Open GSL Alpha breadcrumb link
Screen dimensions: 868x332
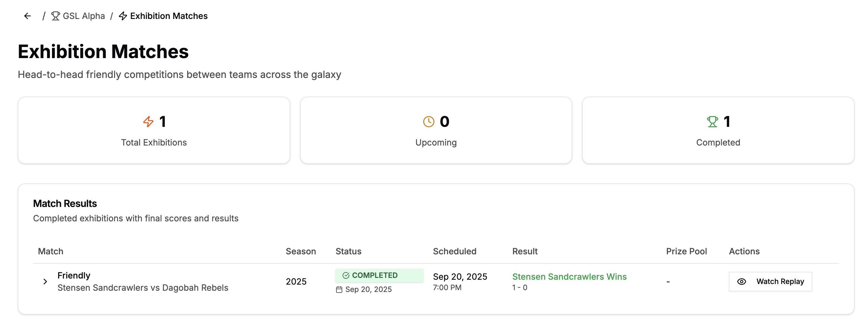click(83, 16)
